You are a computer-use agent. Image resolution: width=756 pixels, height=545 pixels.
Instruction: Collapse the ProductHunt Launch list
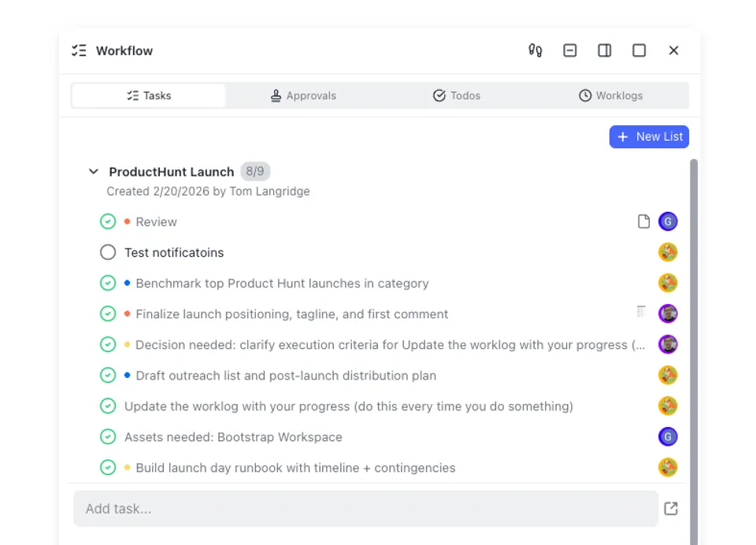[x=94, y=171]
